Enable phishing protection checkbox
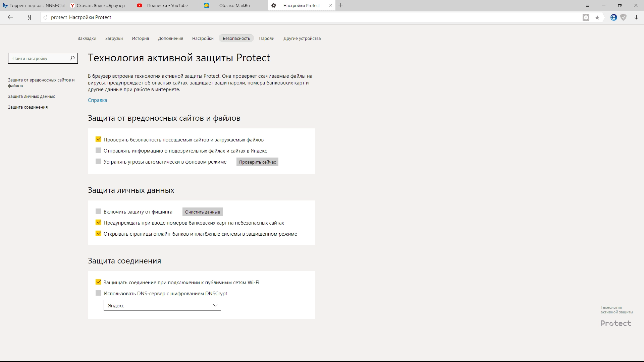The height and width of the screenshot is (362, 644). click(98, 211)
